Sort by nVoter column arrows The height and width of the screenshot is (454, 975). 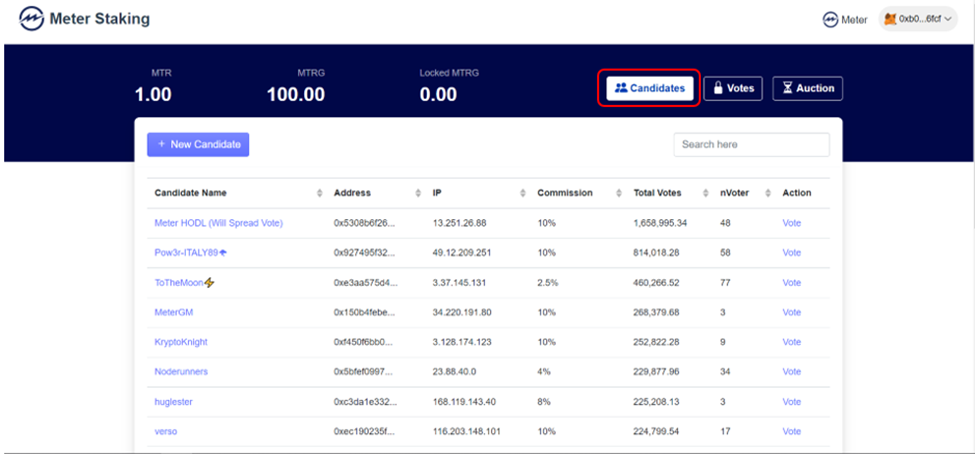768,193
